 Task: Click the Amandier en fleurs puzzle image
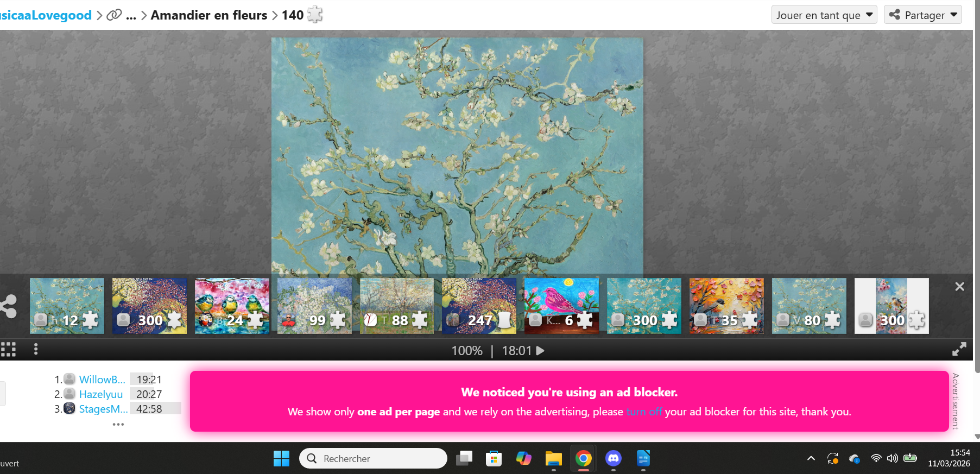coord(457,156)
